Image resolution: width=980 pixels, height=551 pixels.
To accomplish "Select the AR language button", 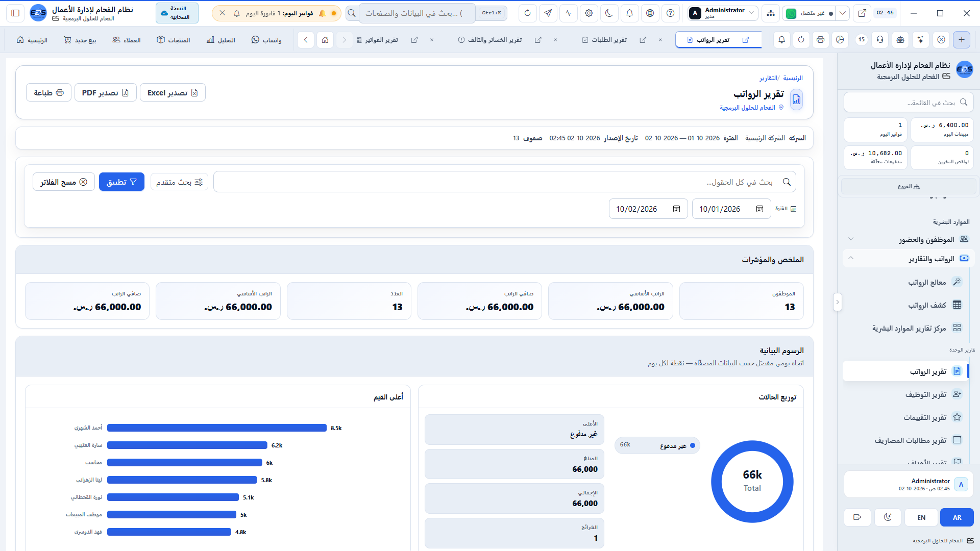I will [957, 517].
